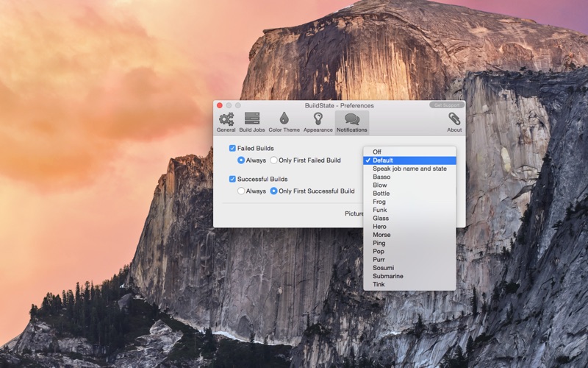Image resolution: width=588 pixels, height=368 pixels.
Task: Click the Get Support button
Action: tap(446, 105)
